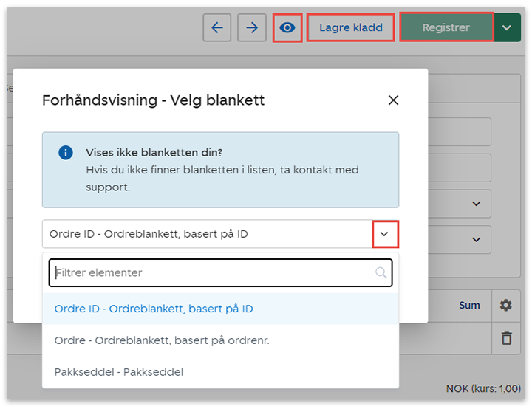
Task: Click the 'Lagre kladd' button
Action: (351, 27)
